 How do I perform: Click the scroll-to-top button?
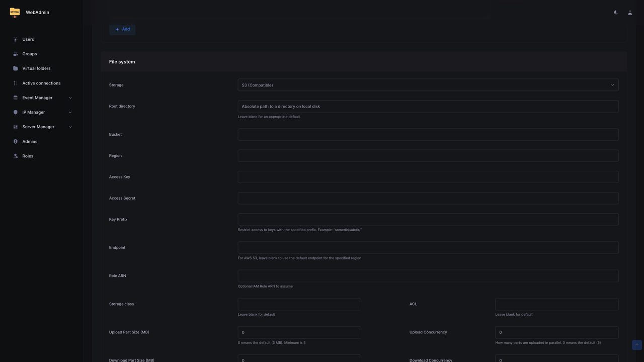click(636, 345)
